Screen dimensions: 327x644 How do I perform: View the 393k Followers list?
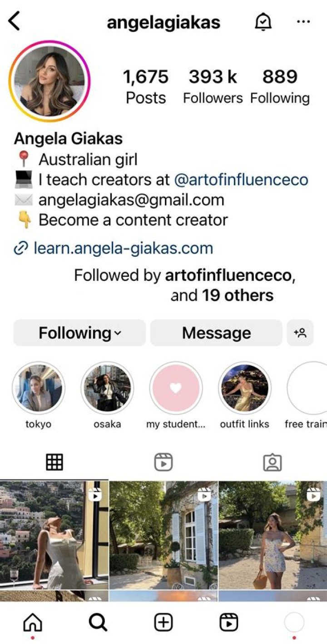coord(213,86)
